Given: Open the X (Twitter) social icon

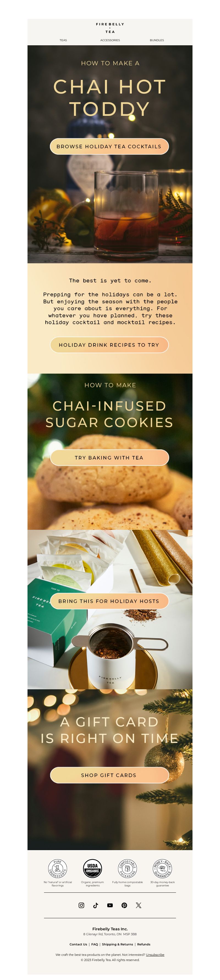Looking at the screenshot, I should tap(138, 905).
